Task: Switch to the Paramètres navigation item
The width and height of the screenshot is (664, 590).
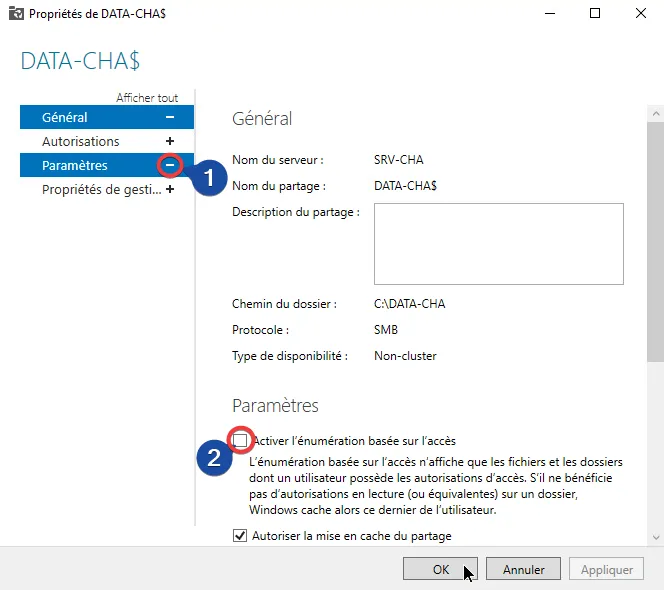Action: pyautogui.click(x=75, y=166)
